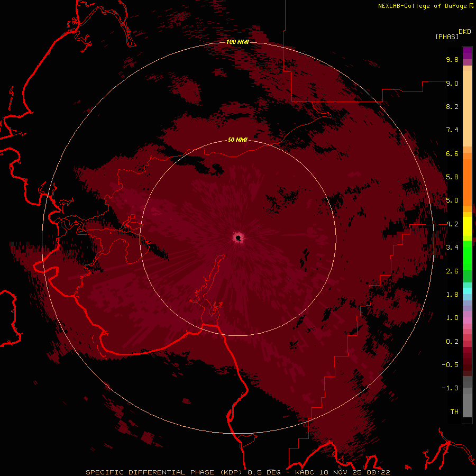Click the gray segment of the color bar
476x476 pixels.
(x=467, y=397)
